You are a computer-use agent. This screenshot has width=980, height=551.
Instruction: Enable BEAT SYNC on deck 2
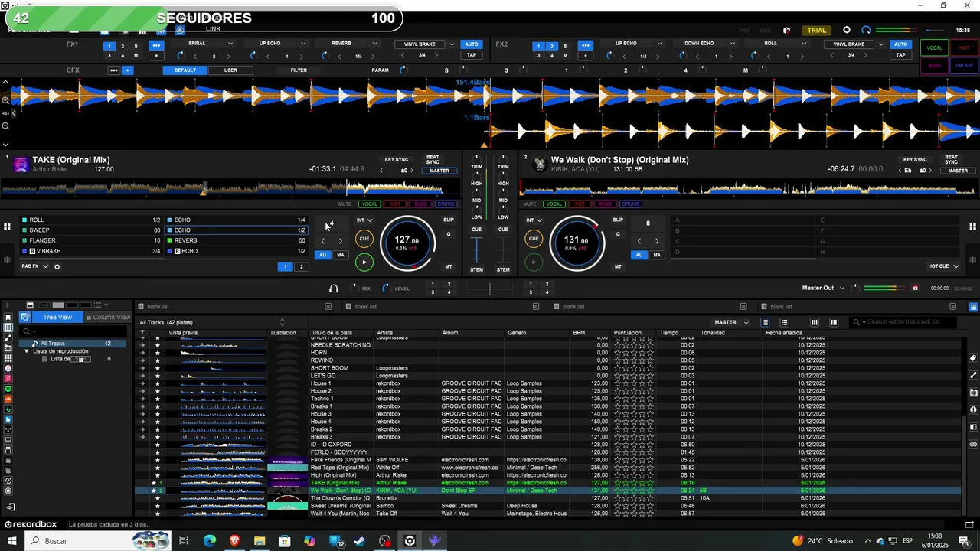[x=951, y=159]
